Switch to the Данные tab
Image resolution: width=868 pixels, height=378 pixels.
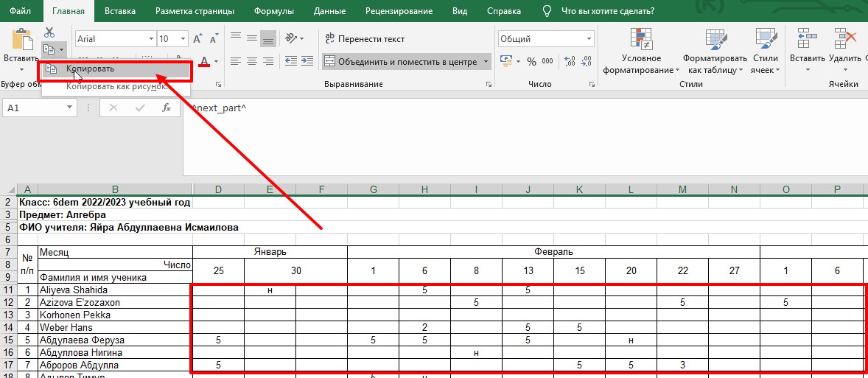pyautogui.click(x=329, y=11)
